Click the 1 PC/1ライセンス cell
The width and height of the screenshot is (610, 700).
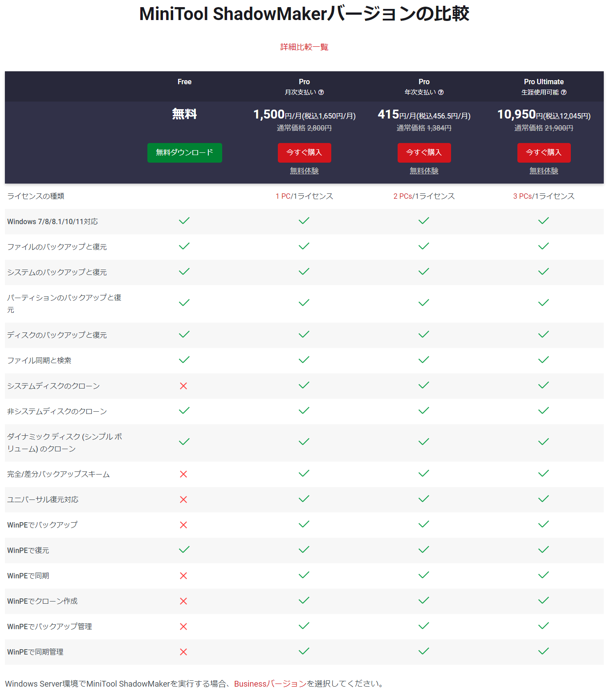304,196
